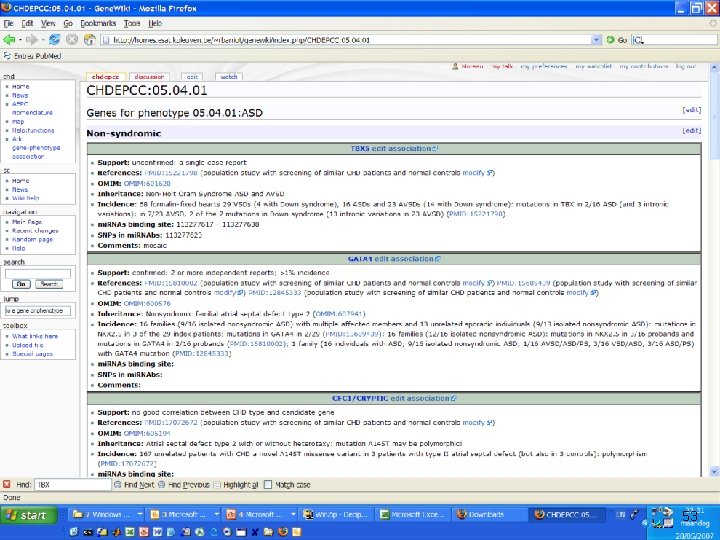Click the green Go button
720x540 pixels.
617,40
